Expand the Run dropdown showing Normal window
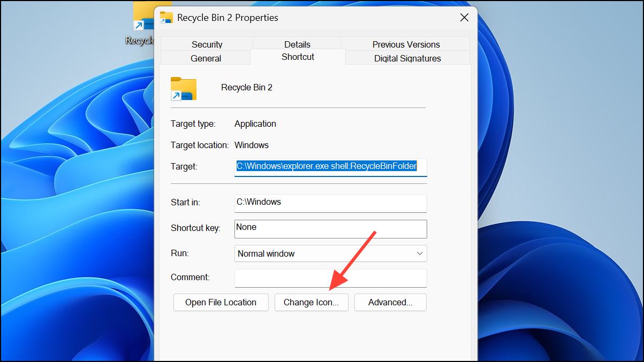 (331, 253)
